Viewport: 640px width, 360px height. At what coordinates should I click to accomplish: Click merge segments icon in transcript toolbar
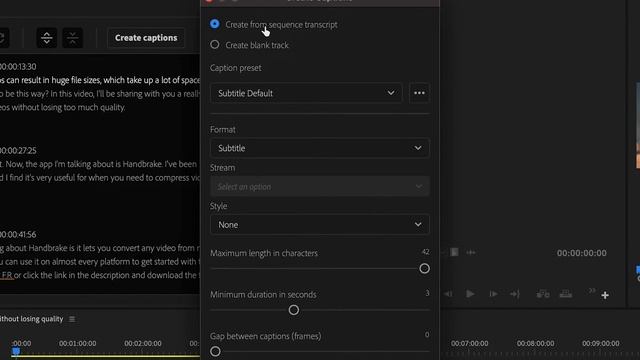[x=73, y=38]
